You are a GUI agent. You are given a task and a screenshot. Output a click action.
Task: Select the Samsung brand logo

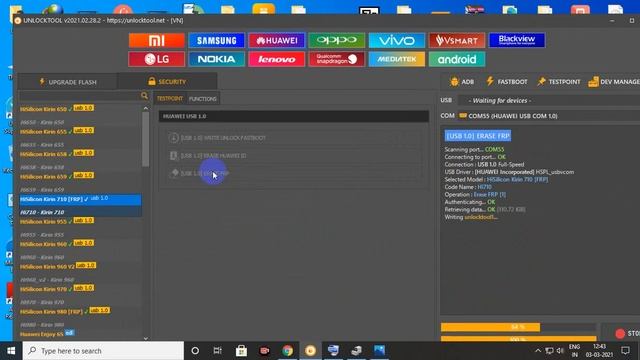(x=216, y=40)
